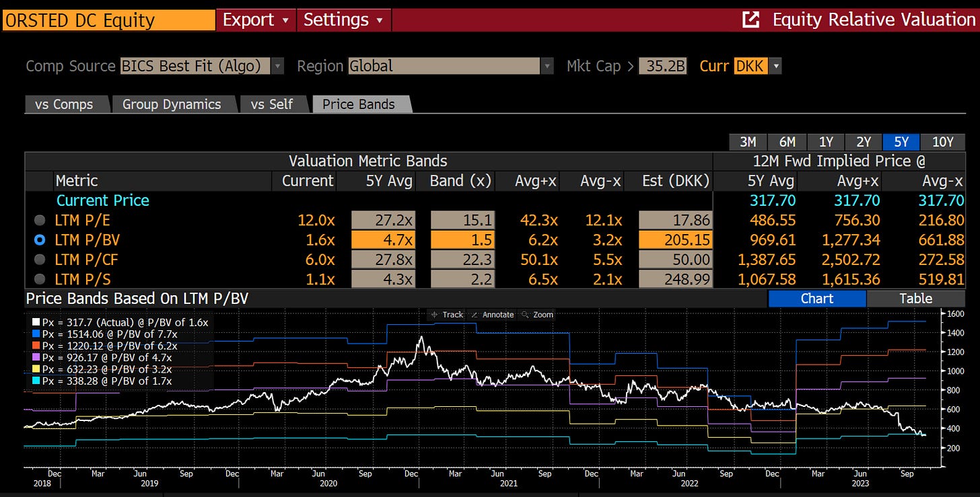Expand the Comp Source dropdown arrow

(277, 66)
